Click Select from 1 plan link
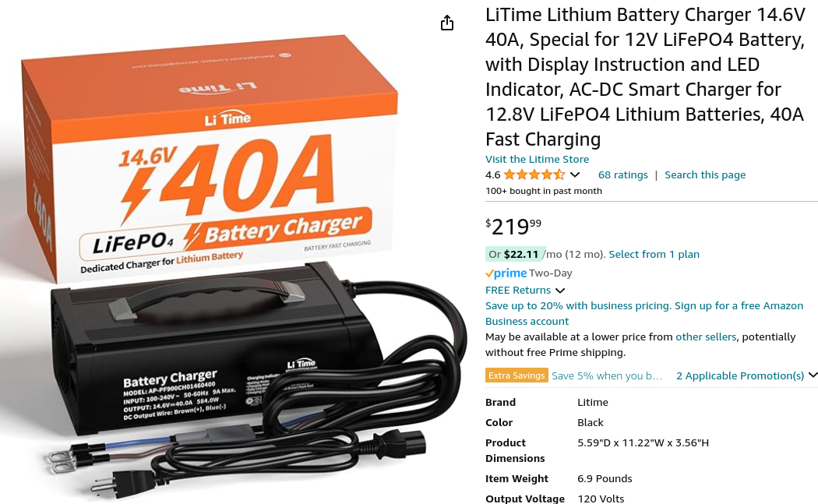Viewport: 818px width, 504px height. click(654, 254)
